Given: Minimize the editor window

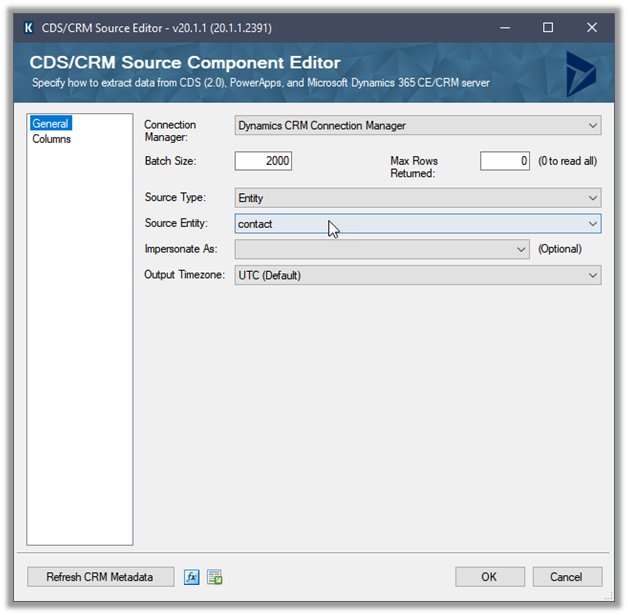Looking at the screenshot, I should [502, 28].
